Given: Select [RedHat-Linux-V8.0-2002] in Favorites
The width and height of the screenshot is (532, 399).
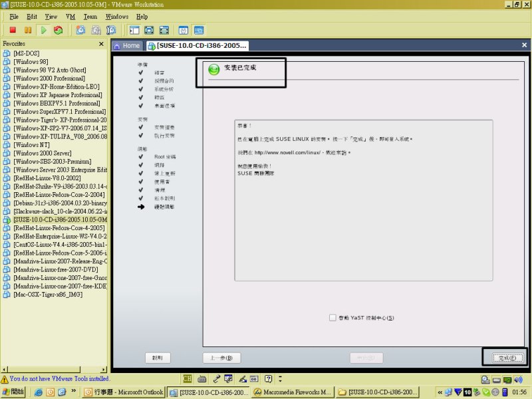Looking at the screenshot, I should click(x=47, y=178).
